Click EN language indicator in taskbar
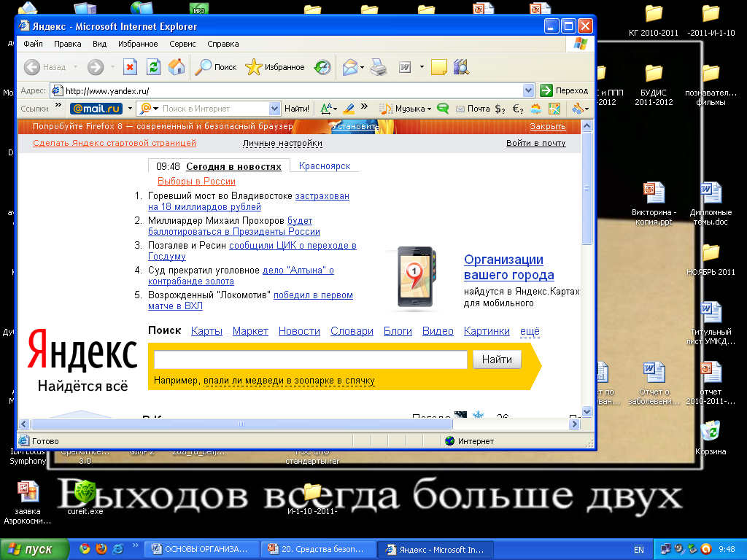 [639, 550]
